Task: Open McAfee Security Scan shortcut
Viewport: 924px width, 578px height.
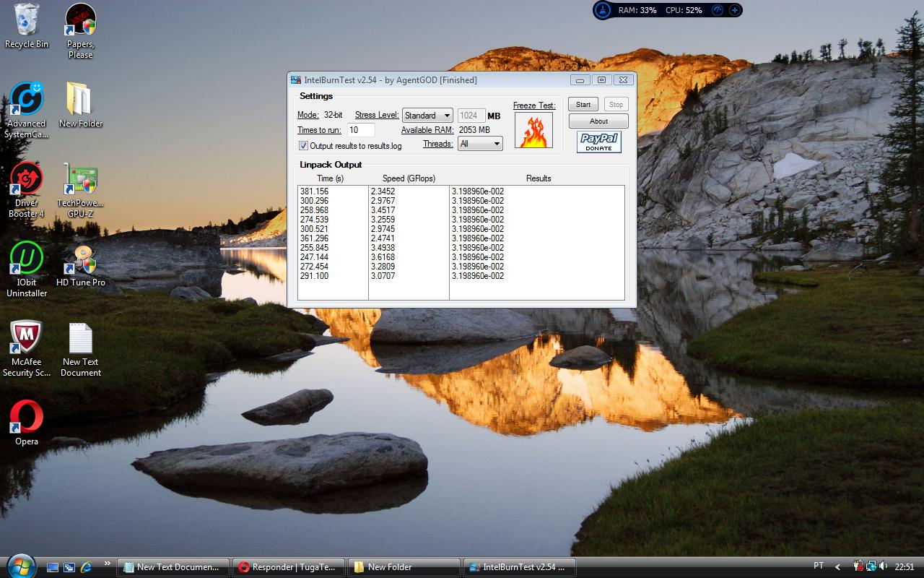Action: pos(27,337)
